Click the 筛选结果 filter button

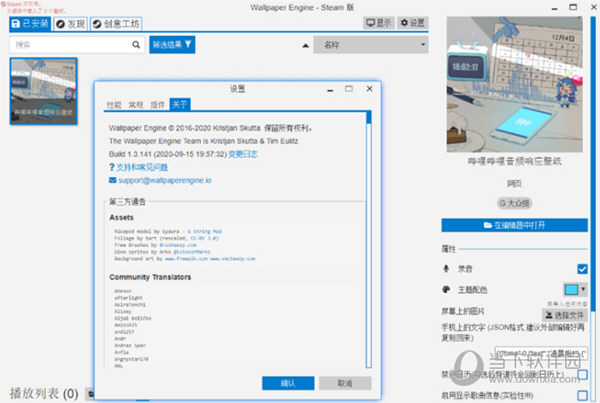(x=172, y=45)
